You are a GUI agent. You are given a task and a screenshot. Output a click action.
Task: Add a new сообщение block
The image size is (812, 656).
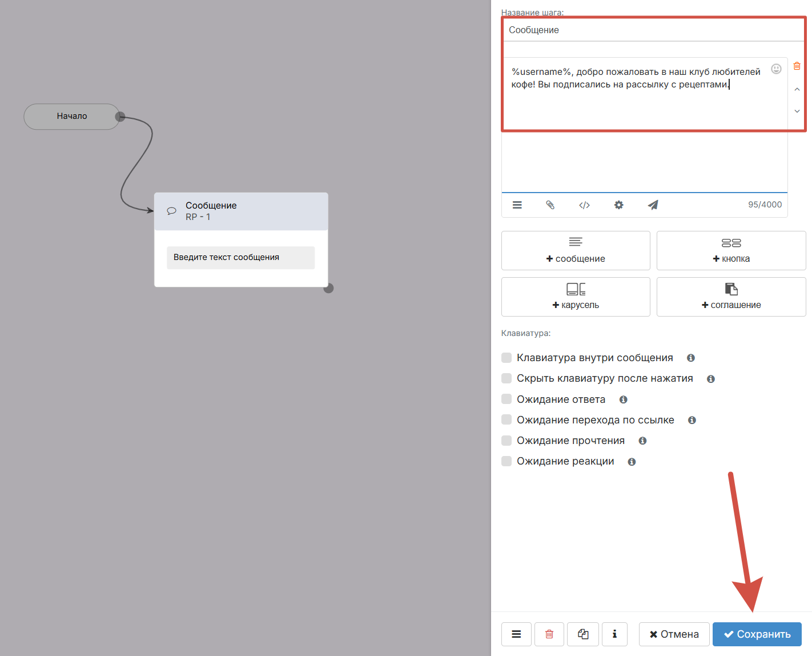[576, 250]
